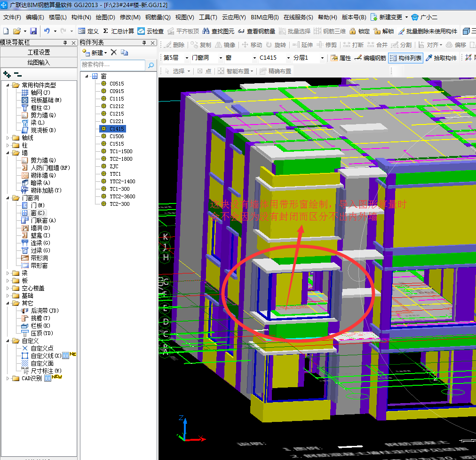Image resolution: width=476 pixels, height=460 pixels.
Task: Click the 锁定 lock icon
Action: point(352,31)
